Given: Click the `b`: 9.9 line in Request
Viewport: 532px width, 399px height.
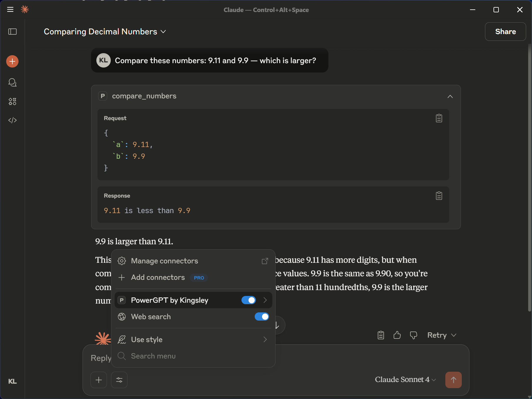Looking at the screenshot, I should tap(129, 156).
